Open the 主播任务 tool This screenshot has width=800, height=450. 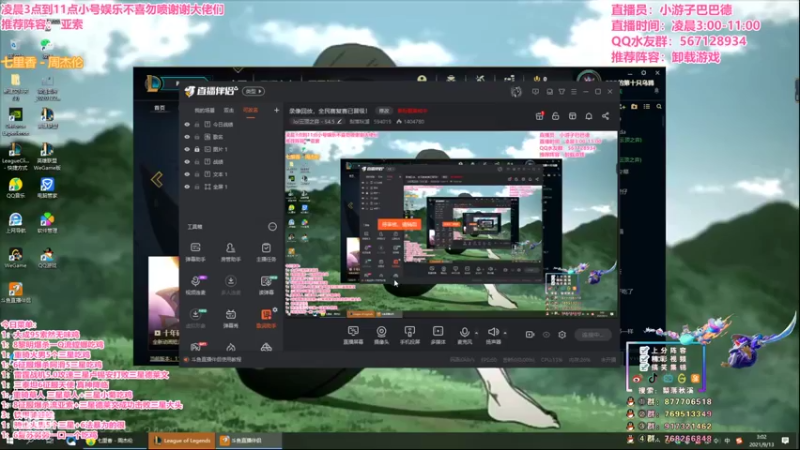pos(266,252)
